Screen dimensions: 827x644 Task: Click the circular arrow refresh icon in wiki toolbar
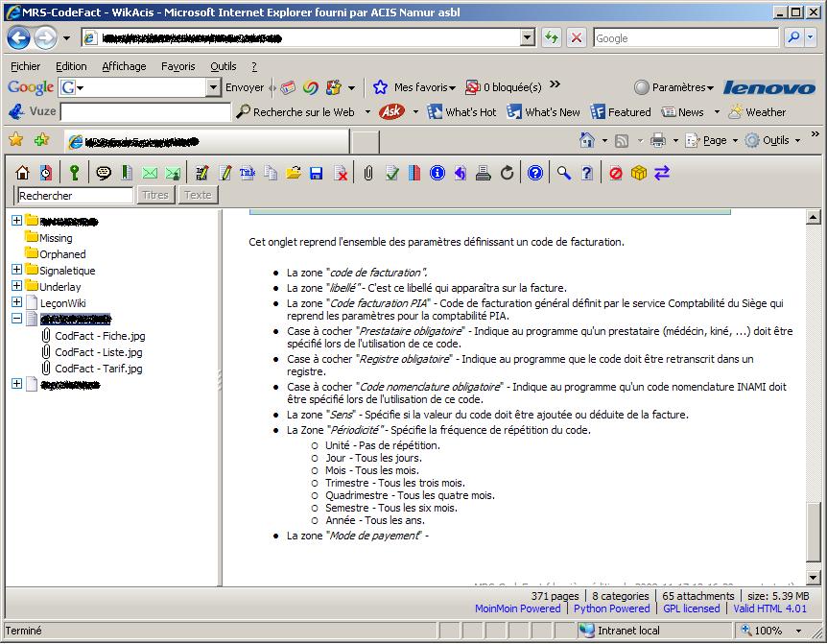click(508, 173)
